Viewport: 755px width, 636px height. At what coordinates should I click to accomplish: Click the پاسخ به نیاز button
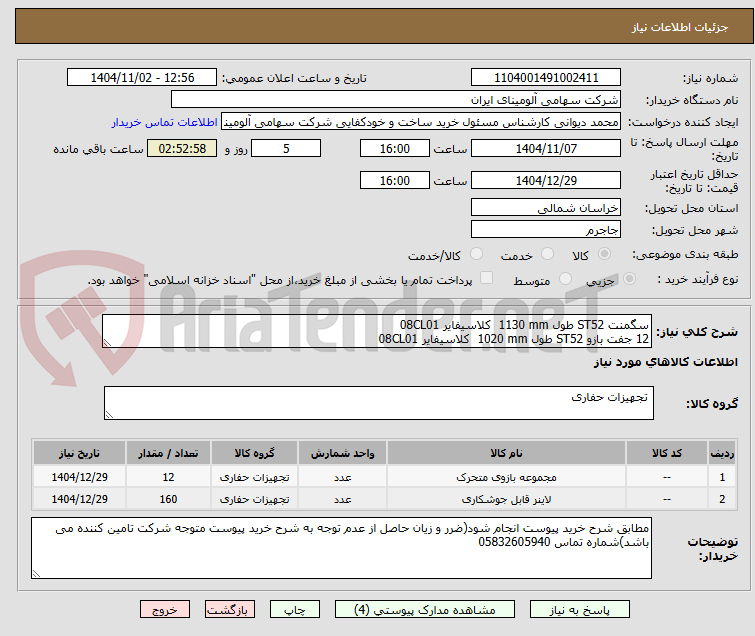point(579,610)
